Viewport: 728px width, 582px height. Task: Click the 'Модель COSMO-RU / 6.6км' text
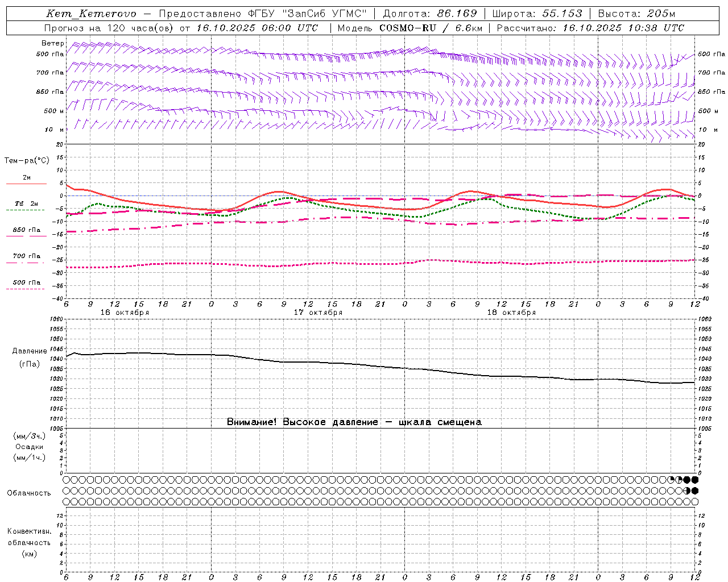[409, 28]
